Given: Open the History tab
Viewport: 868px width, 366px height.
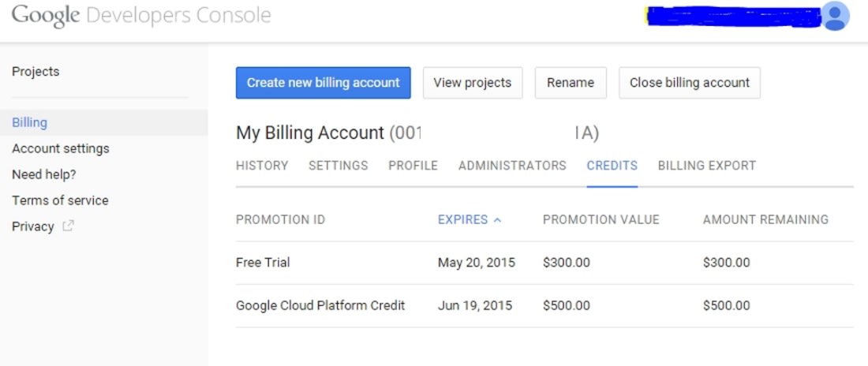Looking at the screenshot, I should (x=262, y=166).
